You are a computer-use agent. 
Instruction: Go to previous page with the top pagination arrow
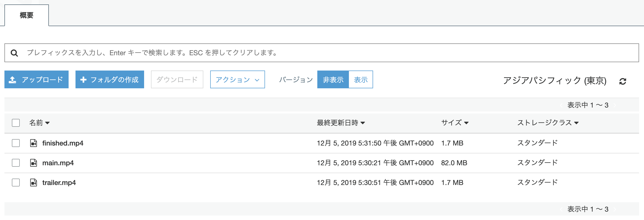click(x=562, y=105)
